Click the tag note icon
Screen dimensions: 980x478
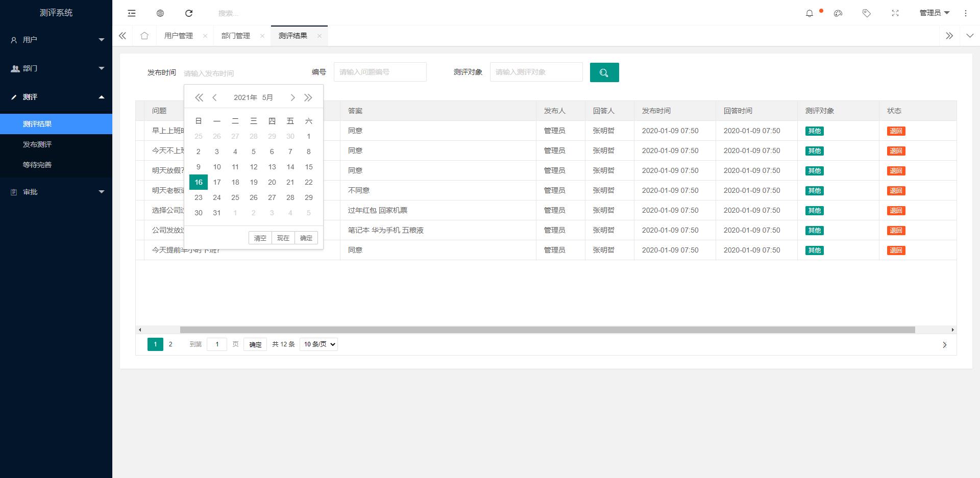pyautogui.click(x=867, y=13)
